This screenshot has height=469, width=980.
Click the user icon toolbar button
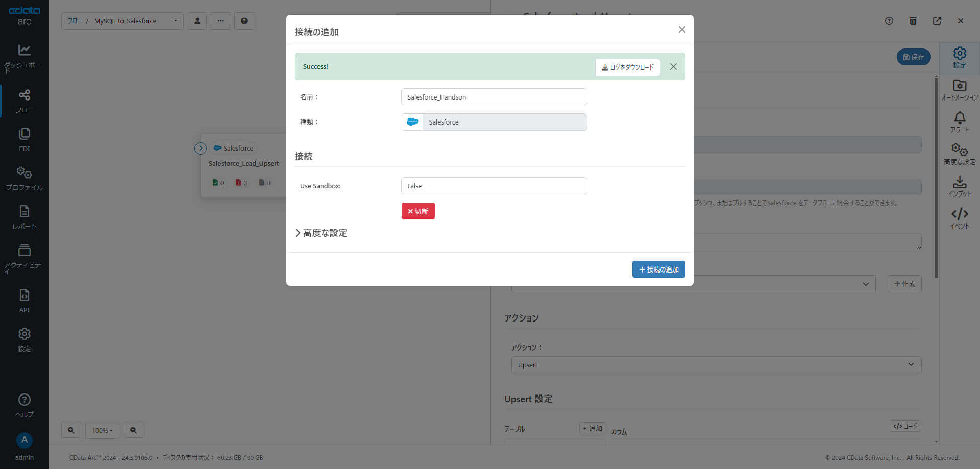tap(197, 21)
